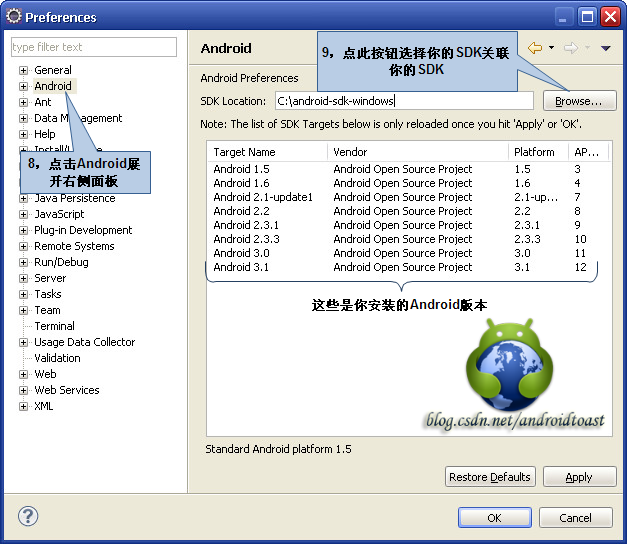Expand the Run/Debug tree node
Image resolution: width=627 pixels, height=544 pixels.
[x=23, y=262]
